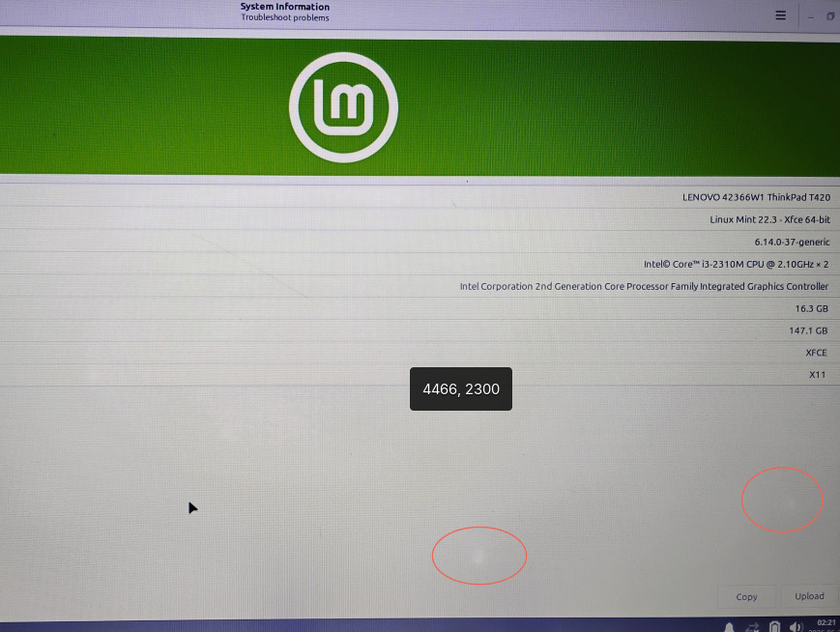Select the 'Intel Core i3-2310M CPU' line

coord(736,264)
